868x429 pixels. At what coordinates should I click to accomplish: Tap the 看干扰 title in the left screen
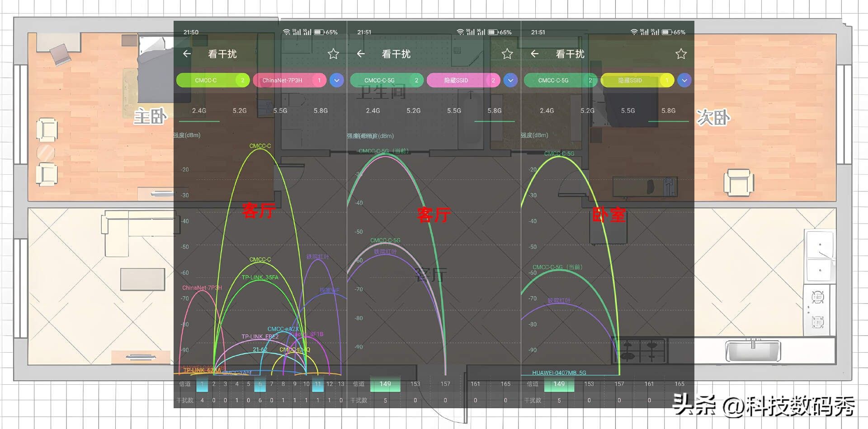222,54
